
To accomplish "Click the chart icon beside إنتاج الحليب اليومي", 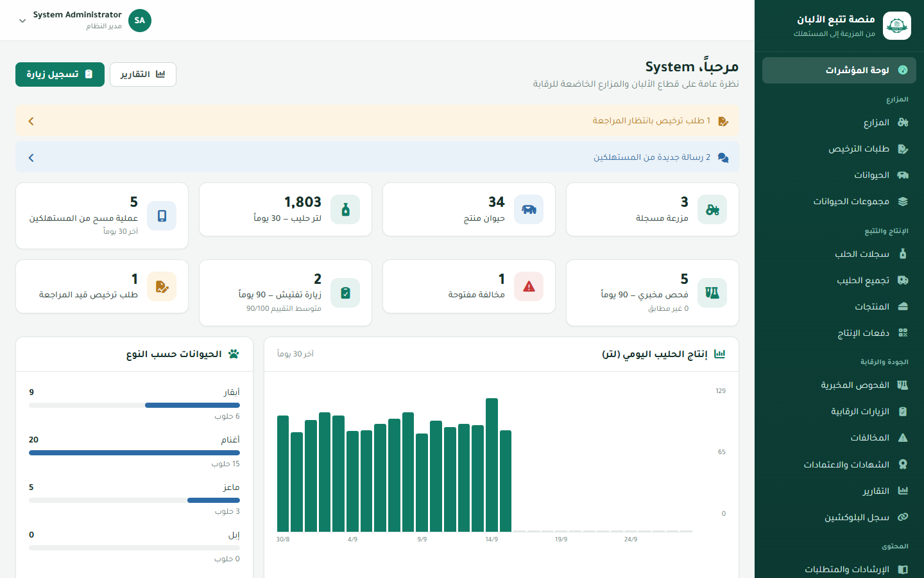I will [x=720, y=354].
